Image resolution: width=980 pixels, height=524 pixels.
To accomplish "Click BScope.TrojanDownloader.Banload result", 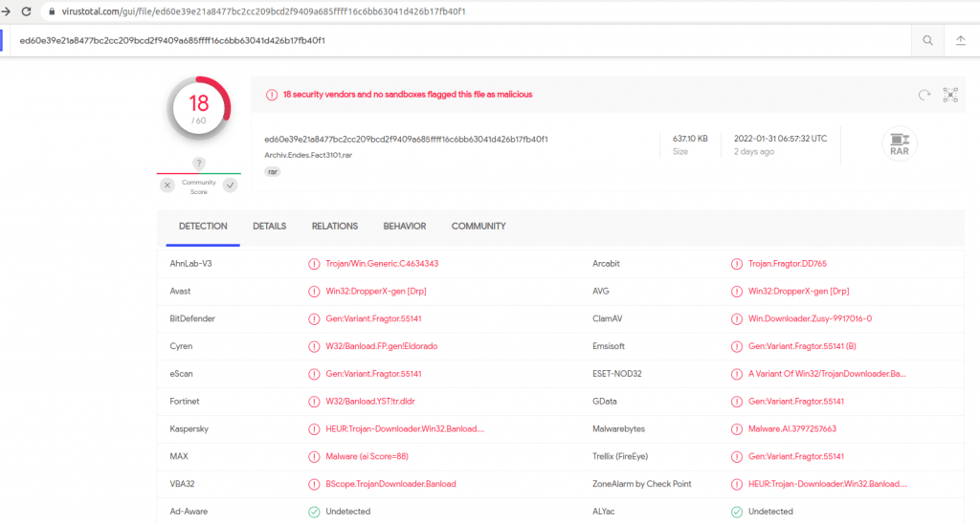I will [390, 484].
